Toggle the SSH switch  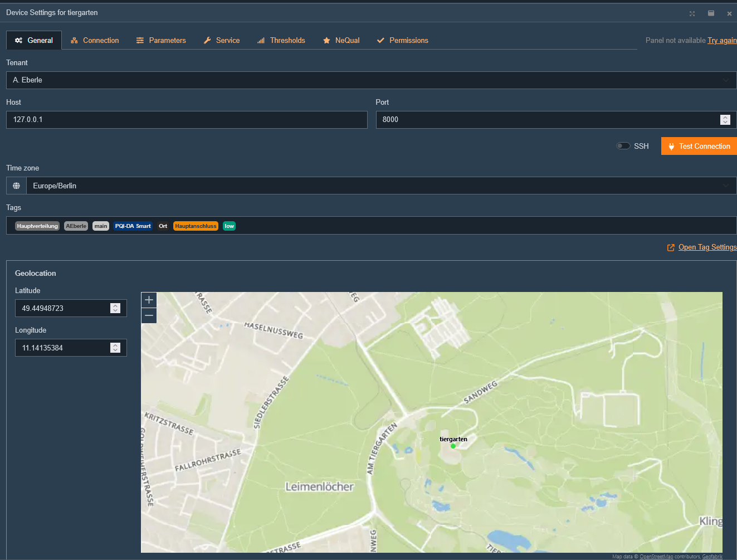(x=623, y=145)
